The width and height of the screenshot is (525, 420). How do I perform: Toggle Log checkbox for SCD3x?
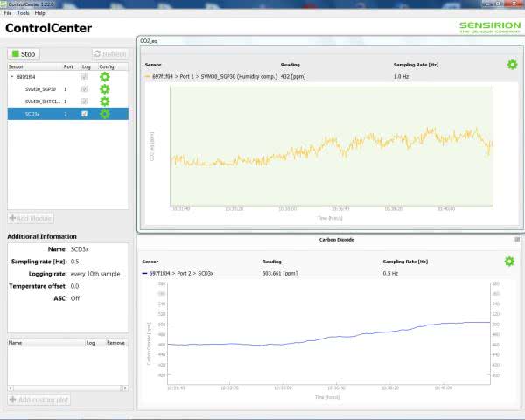(84, 114)
